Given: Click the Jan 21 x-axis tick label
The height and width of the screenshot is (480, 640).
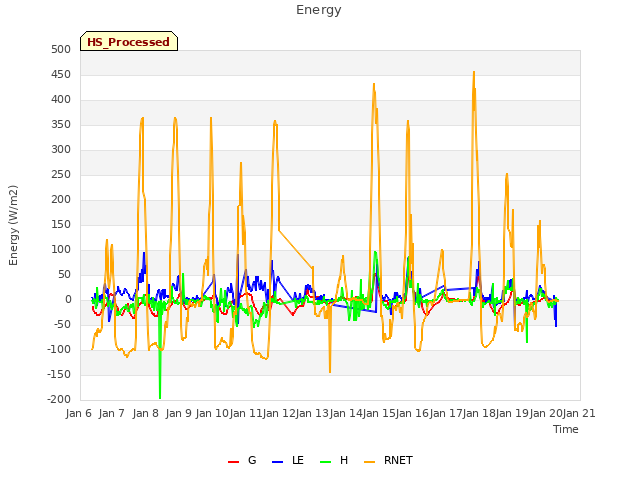Looking at the screenshot, I should [x=580, y=413].
